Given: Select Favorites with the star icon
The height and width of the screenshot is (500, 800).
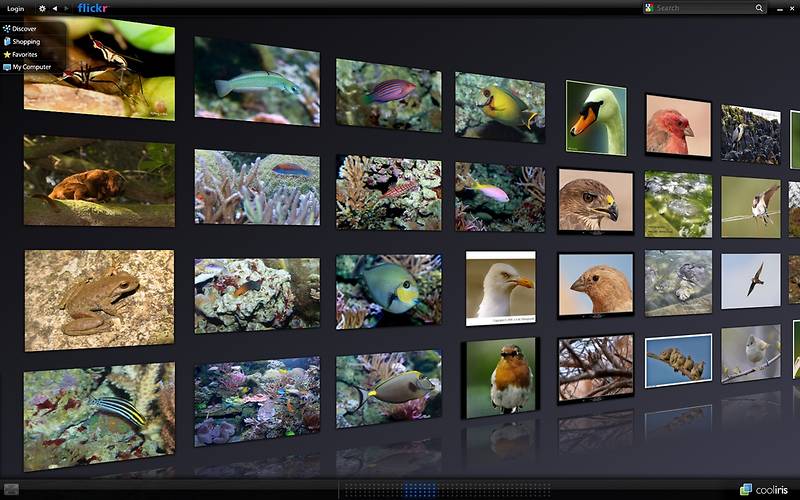Looking at the screenshot, I should click(x=26, y=55).
